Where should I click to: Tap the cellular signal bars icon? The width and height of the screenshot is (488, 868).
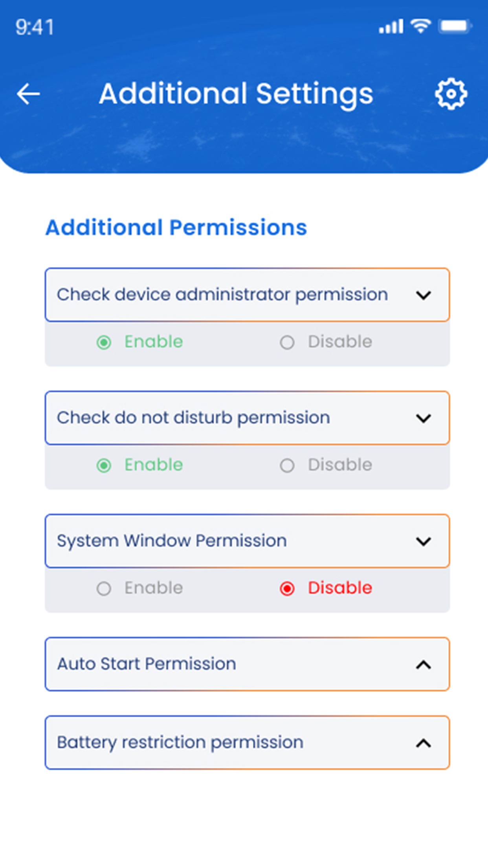391,26
